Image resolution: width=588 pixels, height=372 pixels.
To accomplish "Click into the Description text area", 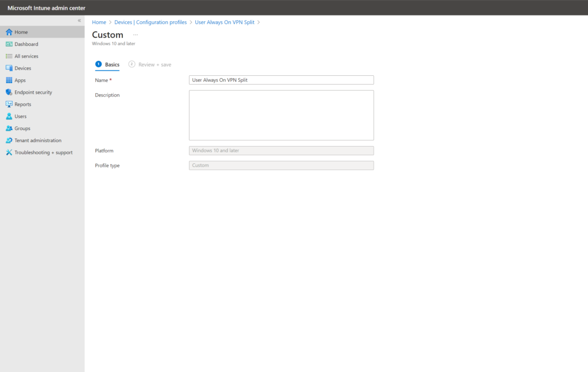I will pyautogui.click(x=281, y=115).
